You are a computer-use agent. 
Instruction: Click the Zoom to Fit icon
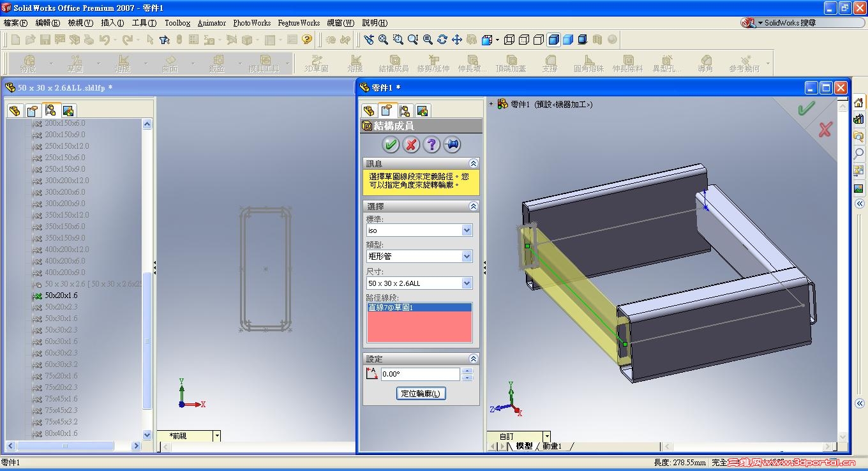pos(384,40)
